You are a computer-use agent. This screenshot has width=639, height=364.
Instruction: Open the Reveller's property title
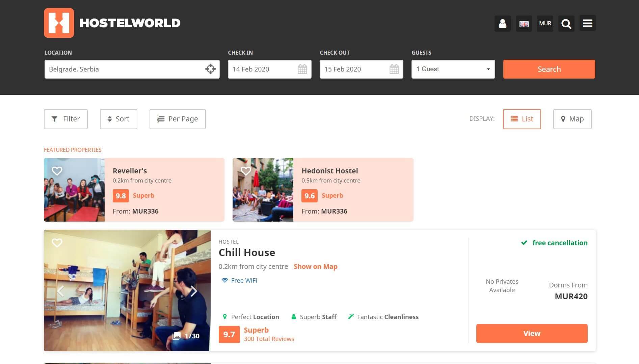tap(130, 171)
